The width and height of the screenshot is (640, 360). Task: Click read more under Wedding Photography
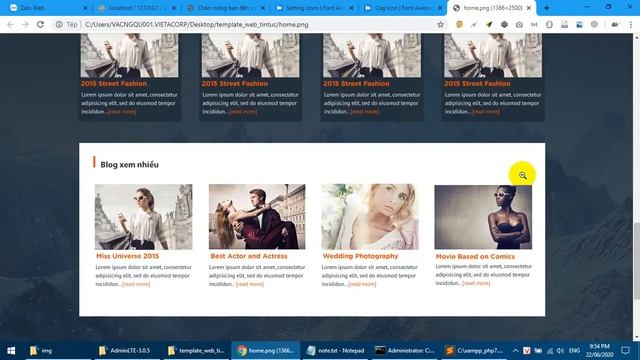pyautogui.click(x=362, y=284)
